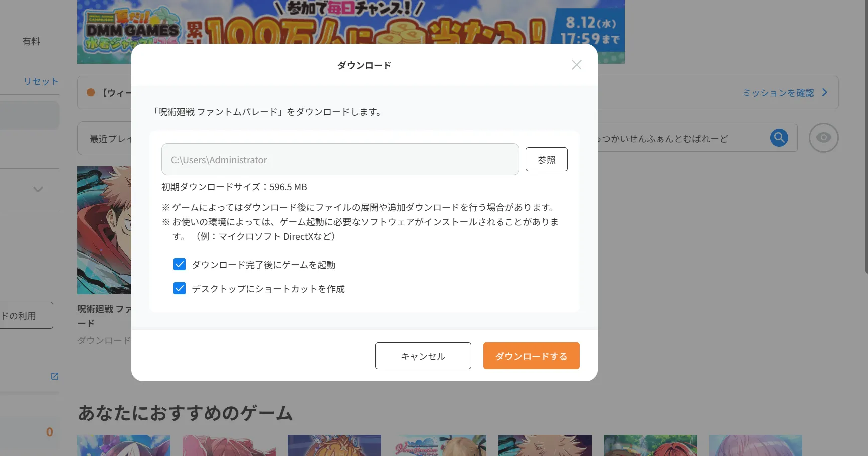Expand the sidebar chevron dropdown
This screenshot has height=456, width=868.
pos(38,189)
